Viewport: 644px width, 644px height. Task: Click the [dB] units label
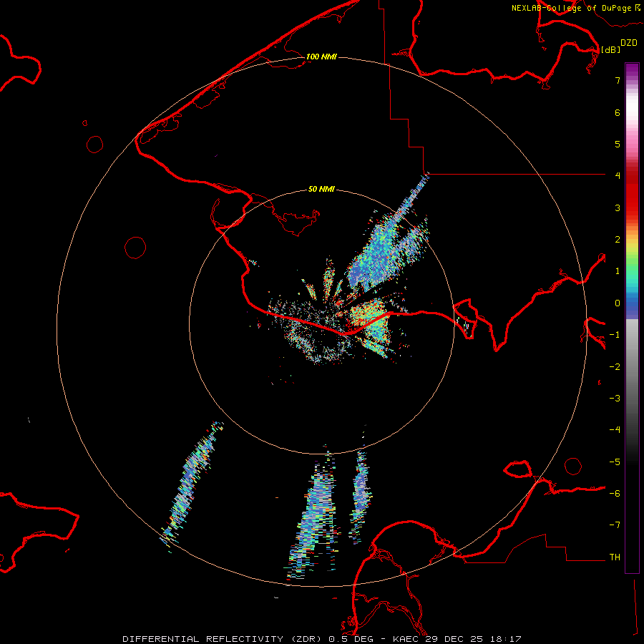point(610,49)
